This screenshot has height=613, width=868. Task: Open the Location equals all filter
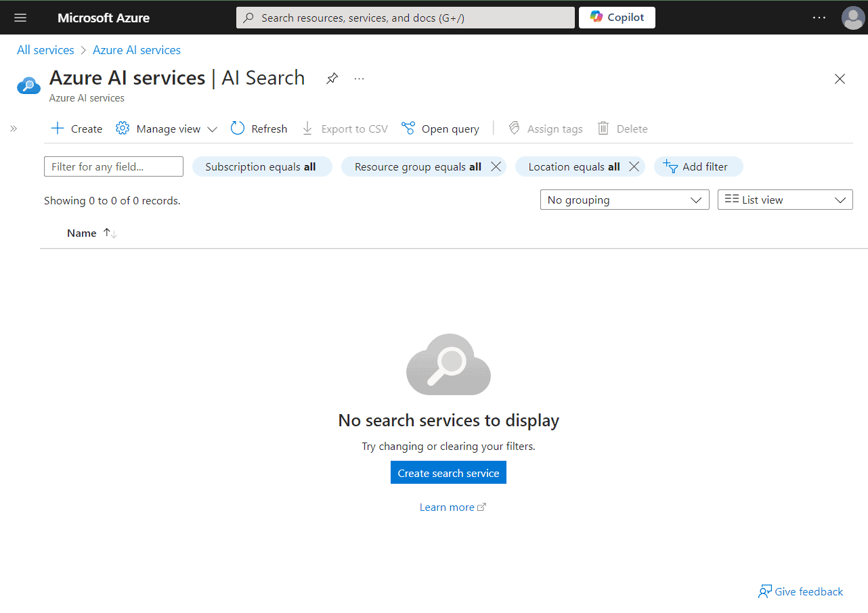coord(574,166)
